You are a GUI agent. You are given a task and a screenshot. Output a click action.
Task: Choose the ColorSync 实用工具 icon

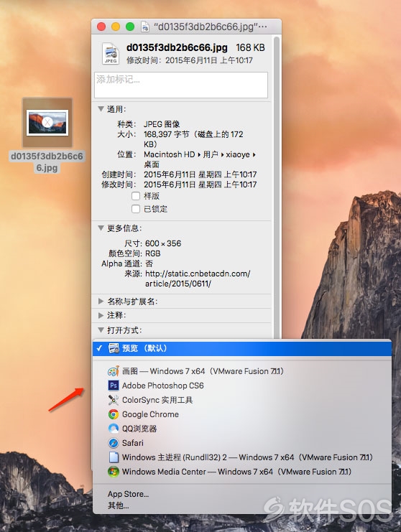pyautogui.click(x=114, y=400)
